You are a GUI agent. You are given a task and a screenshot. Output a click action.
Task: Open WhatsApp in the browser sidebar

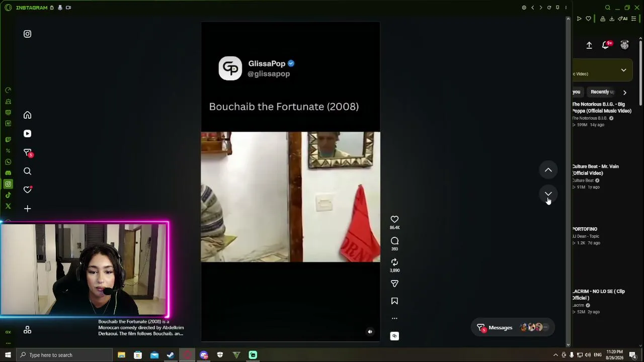8,162
